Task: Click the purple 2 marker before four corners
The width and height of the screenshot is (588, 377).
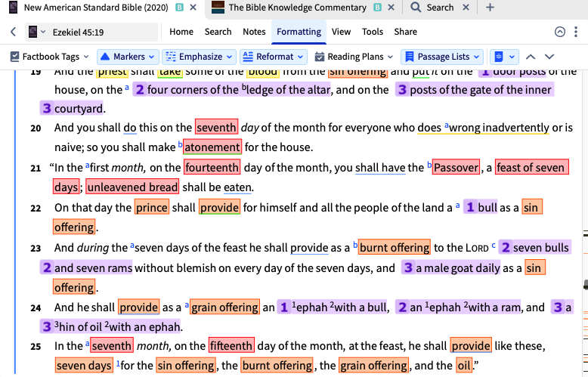Action: (x=140, y=90)
